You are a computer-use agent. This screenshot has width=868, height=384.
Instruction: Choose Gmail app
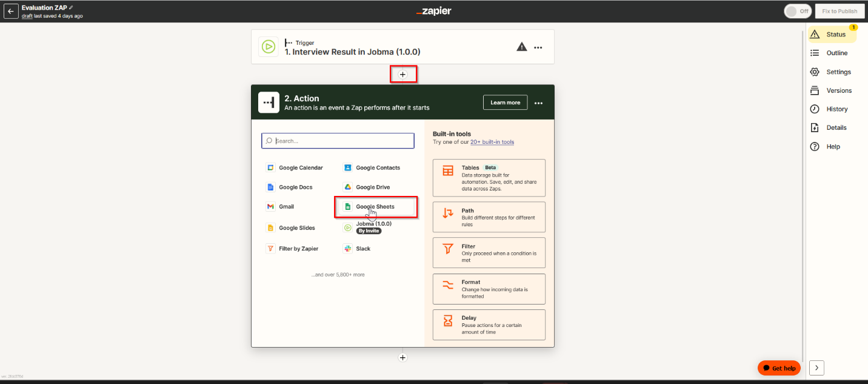281,206
